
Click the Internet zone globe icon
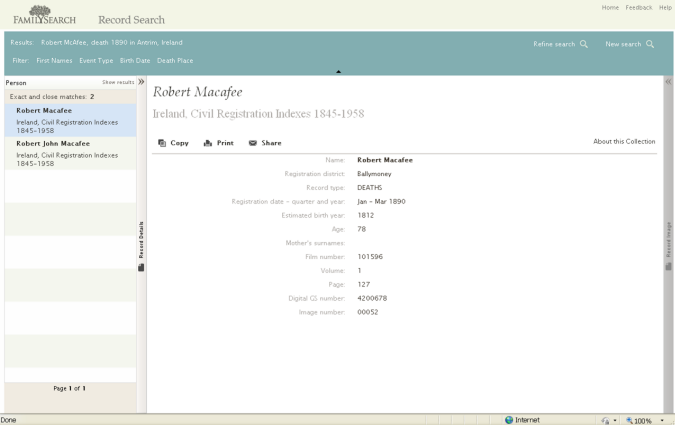[509, 420]
